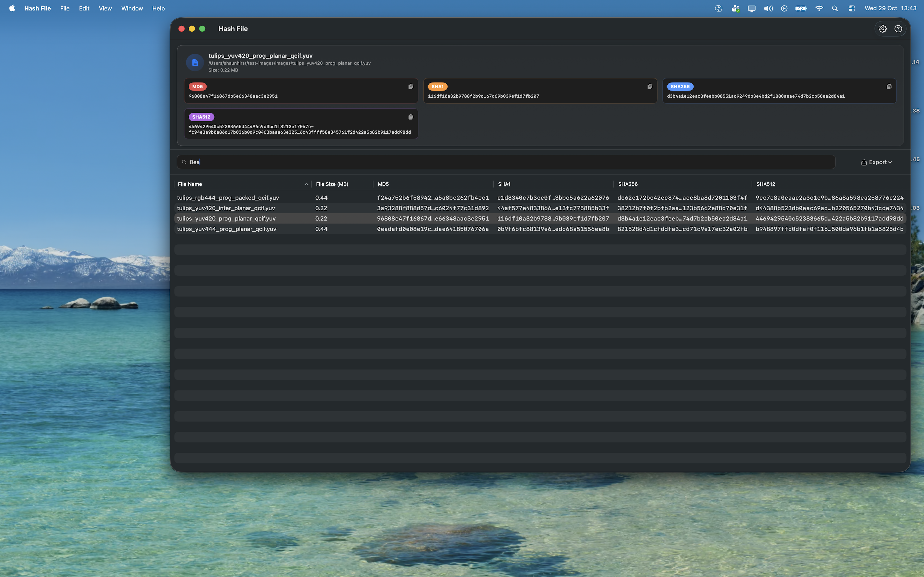Viewport: 924px width, 577px height.
Task: Sort table by MD5 column header
Action: (383, 184)
